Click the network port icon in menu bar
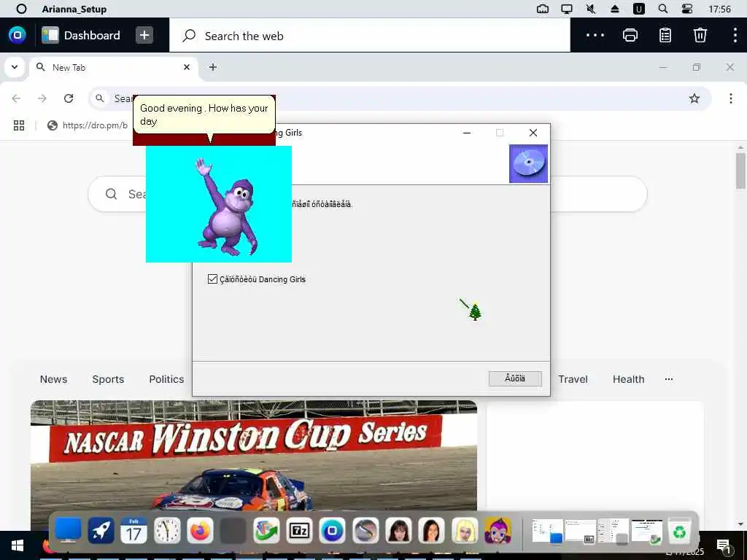The height and width of the screenshot is (560, 747). pyautogui.click(x=542, y=9)
